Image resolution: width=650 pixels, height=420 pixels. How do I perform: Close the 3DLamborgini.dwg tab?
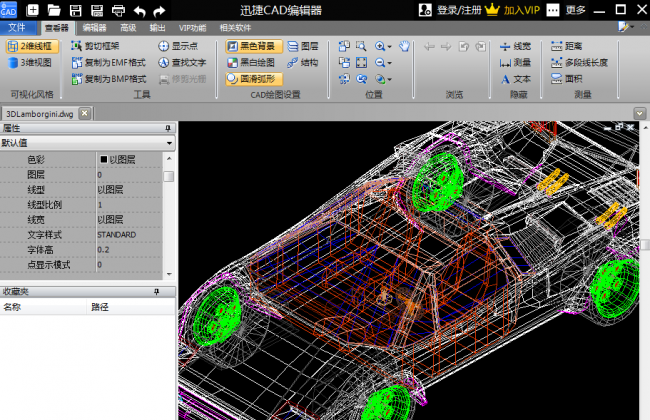point(85,113)
